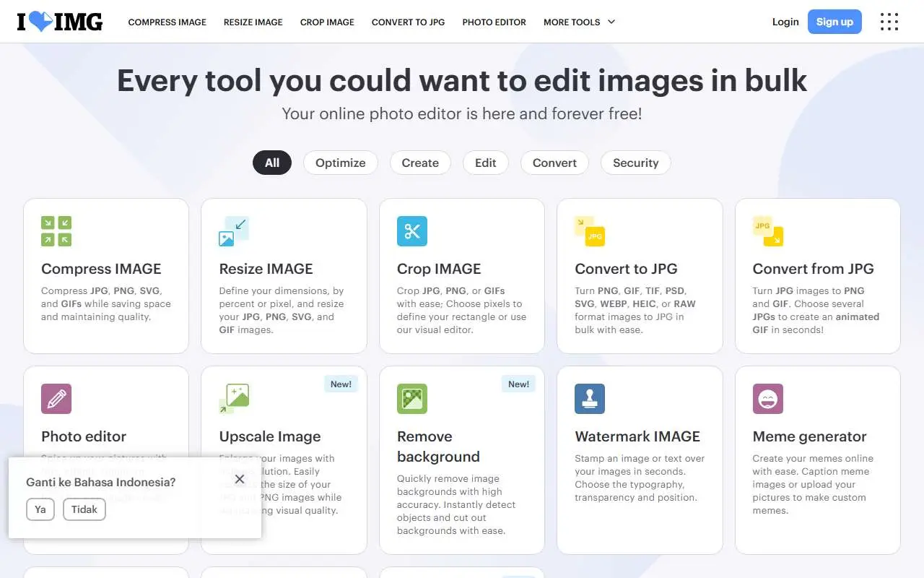This screenshot has width=924, height=578.
Task: Select the Create filter tab
Action: [420, 163]
